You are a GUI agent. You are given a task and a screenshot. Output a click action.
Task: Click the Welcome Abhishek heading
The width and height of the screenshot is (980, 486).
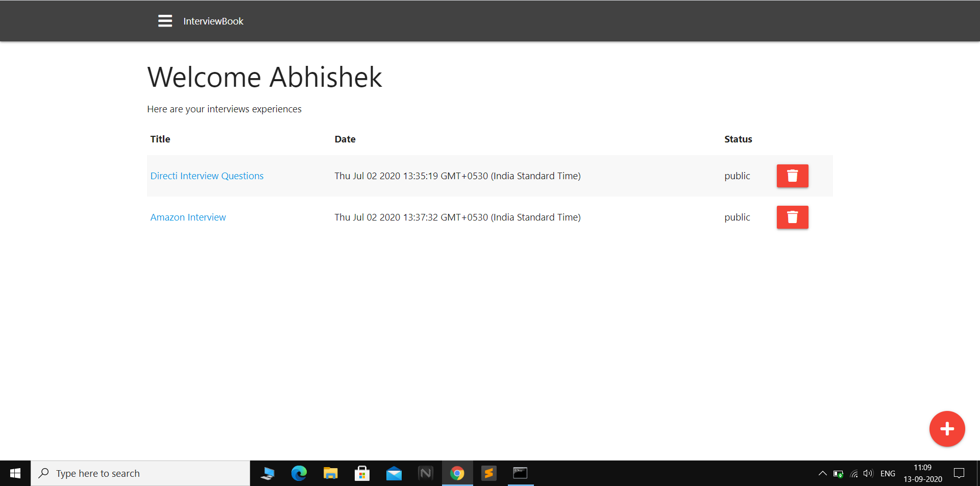[264, 77]
